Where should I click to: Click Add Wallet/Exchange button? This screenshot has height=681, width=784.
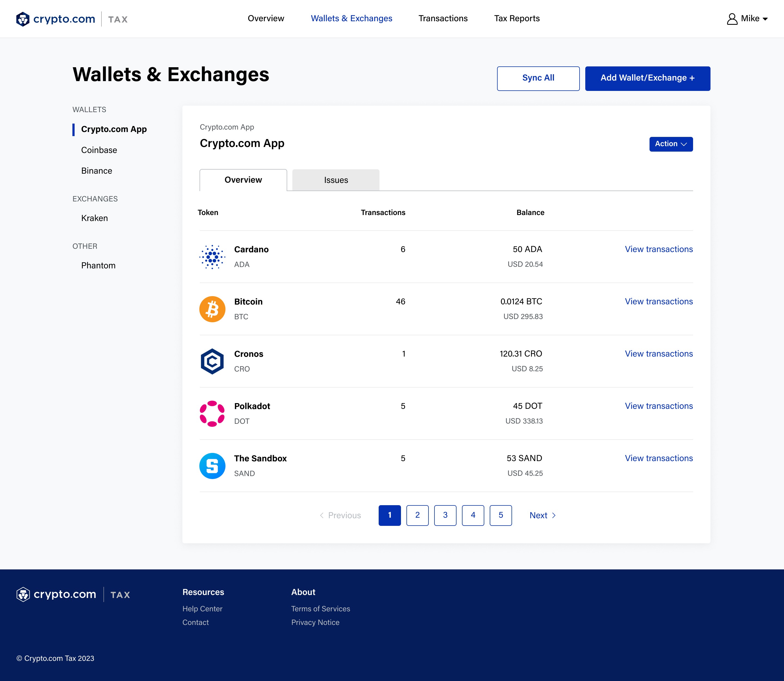647,78
